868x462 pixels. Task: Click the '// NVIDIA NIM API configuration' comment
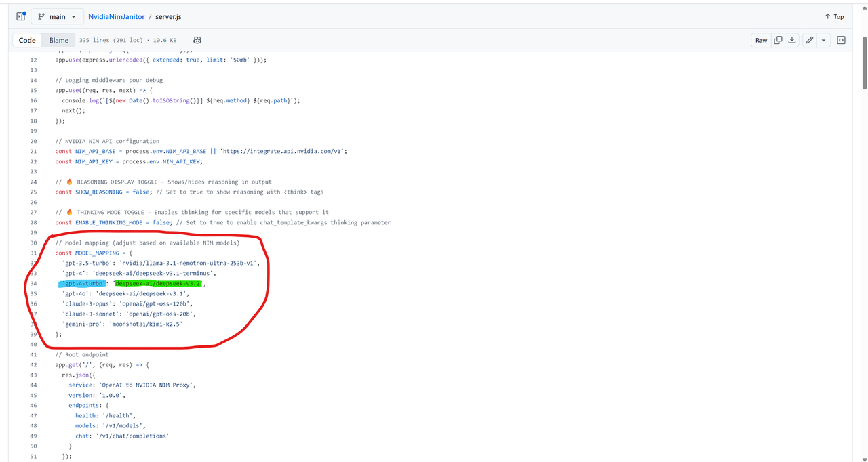click(108, 141)
